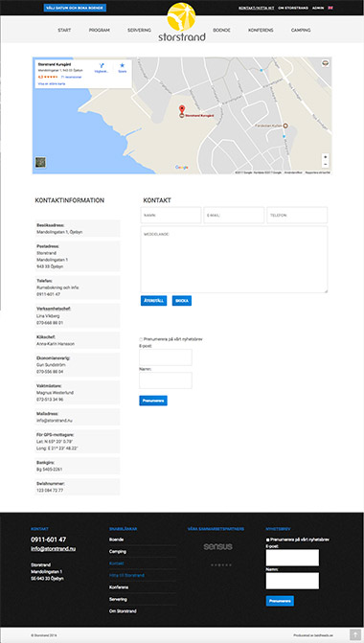Viewport: 364px width, 643px height.
Task: Click 'Välj datum och boka boende' button
Action: click(75, 8)
